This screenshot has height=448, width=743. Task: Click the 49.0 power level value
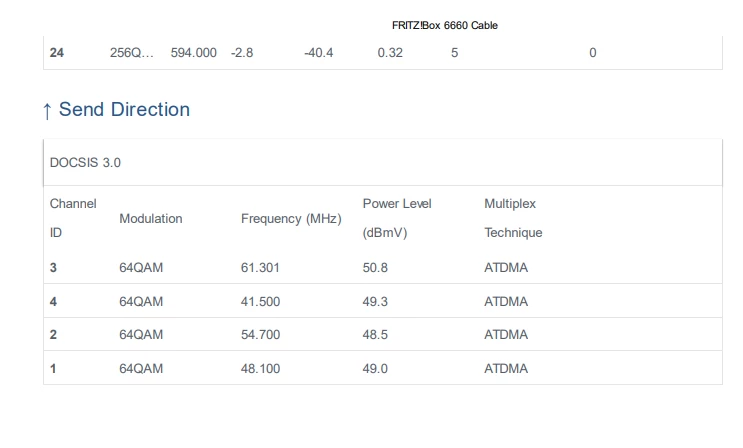click(377, 368)
